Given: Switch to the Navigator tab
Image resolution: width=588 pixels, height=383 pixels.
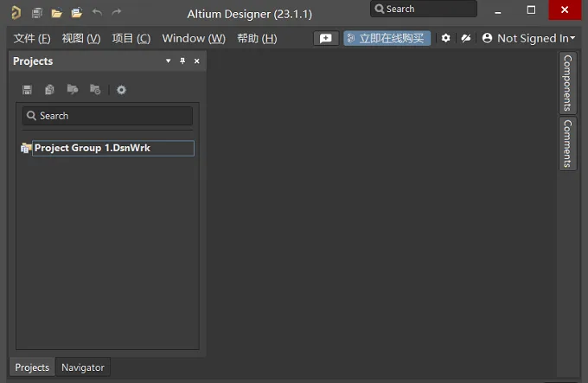Looking at the screenshot, I should [x=83, y=367].
